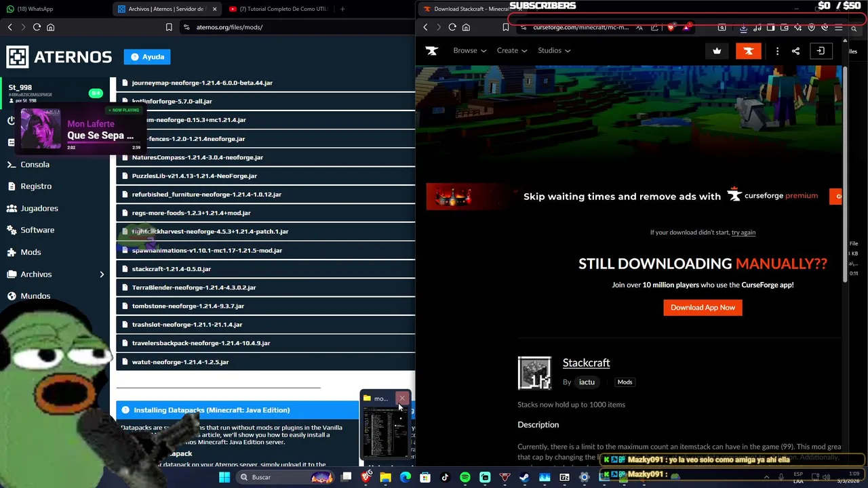Click the Aternos logo
The width and height of the screenshot is (868, 488).
[59, 57]
